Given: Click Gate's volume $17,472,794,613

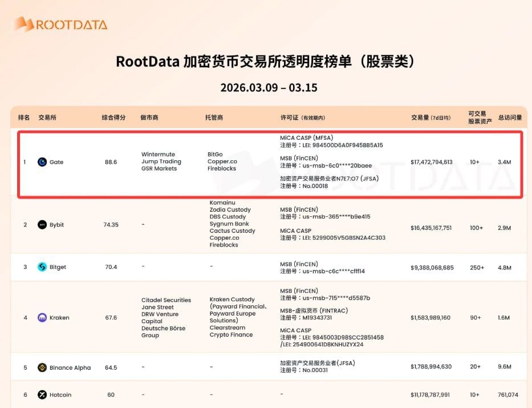Looking at the screenshot, I should [x=432, y=162].
